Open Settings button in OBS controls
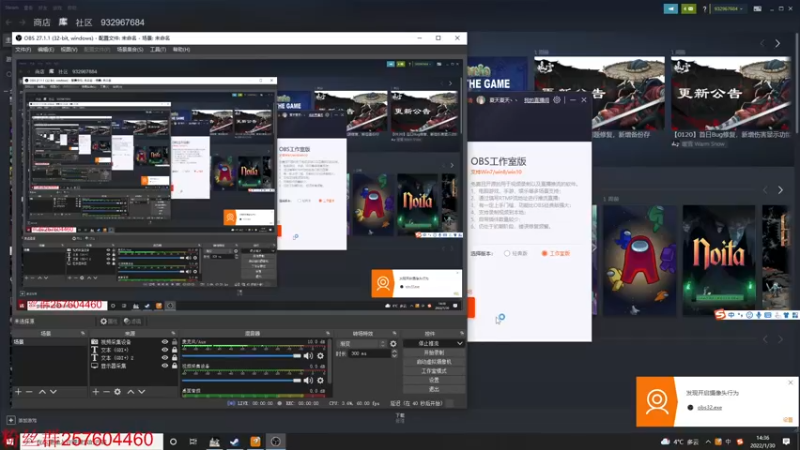 pos(434,380)
